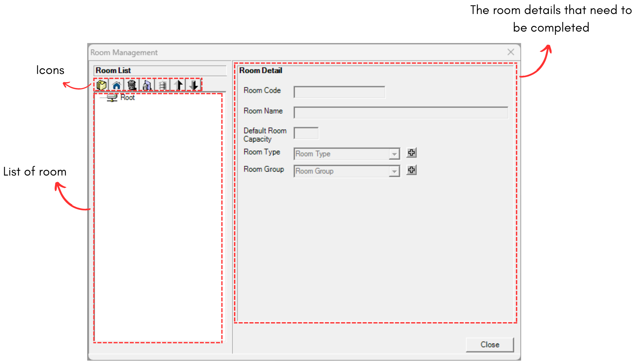Click the database save icon in the toolbar
This screenshot has width=634, height=364.
click(x=162, y=84)
